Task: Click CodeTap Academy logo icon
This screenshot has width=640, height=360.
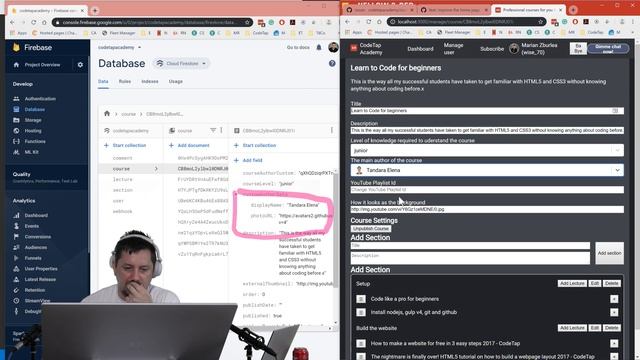Action: click(x=354, y=48)
